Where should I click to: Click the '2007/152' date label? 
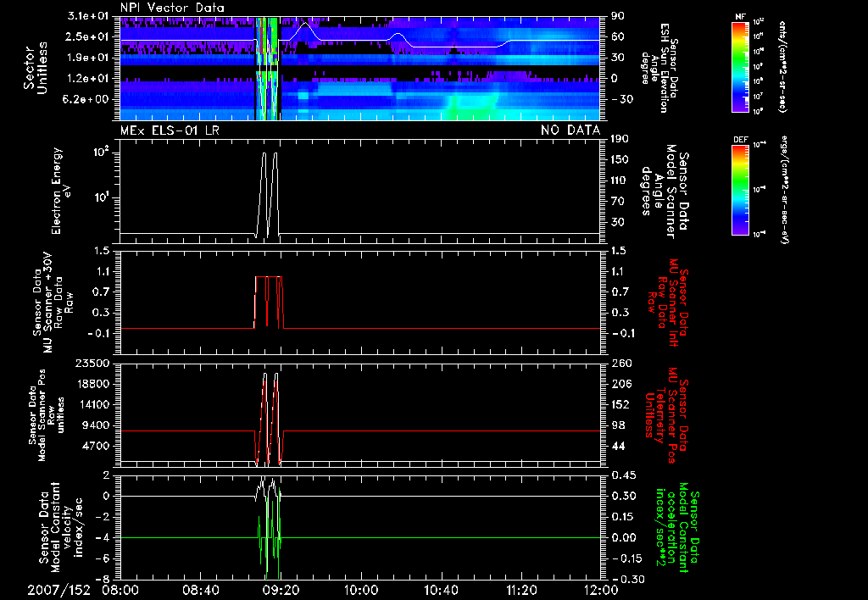pos(58,590)
